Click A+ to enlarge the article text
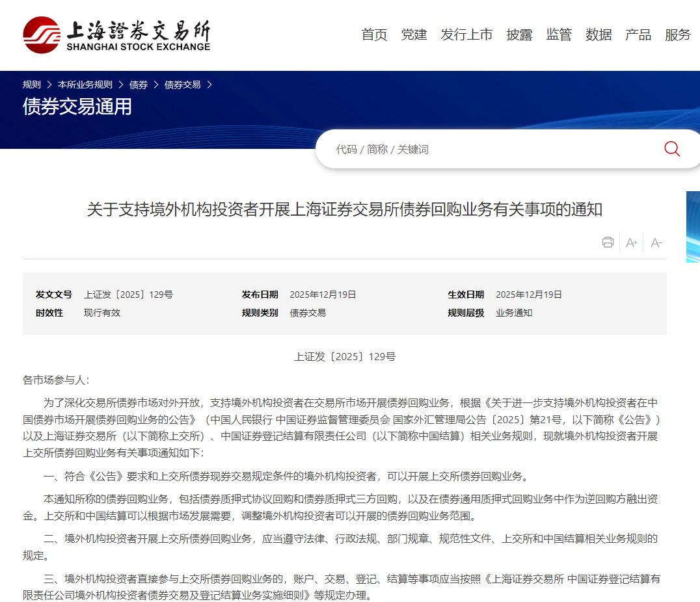Image resolution: width=700 pixels, height=602 pixels. click(631, 242)
